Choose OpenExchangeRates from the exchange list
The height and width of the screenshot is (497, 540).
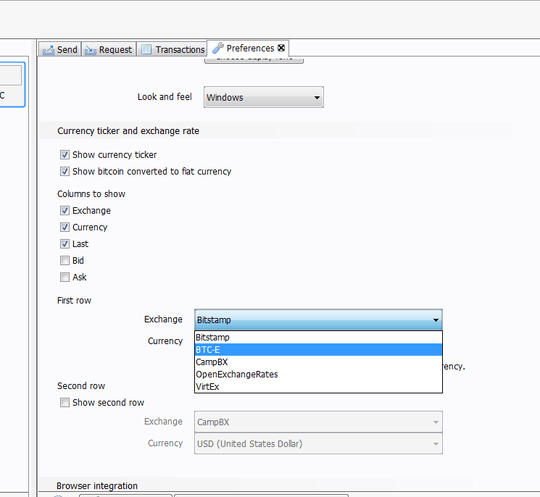[x=318, y=374]
